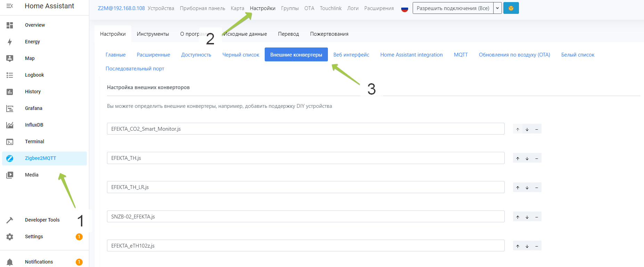Select the Белый список section
The height and width of the screenshot is (267, 644).
578,55
